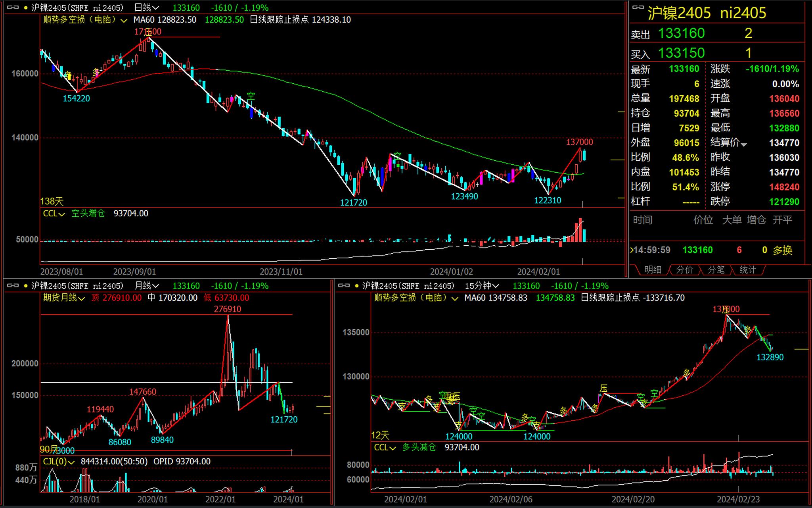Screen dimensions: 812x508
Task: Click the 买入 price 133150
Action: (x=681, y=53)
